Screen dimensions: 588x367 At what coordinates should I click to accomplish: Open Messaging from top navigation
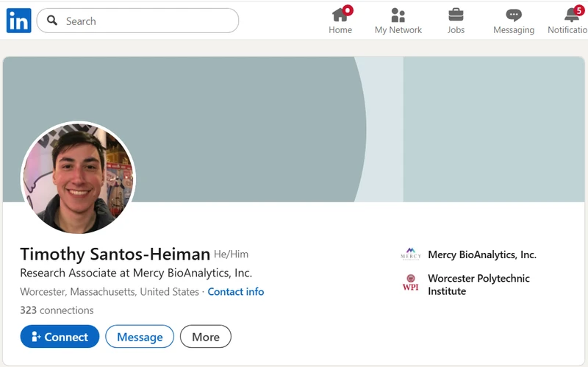514,21
